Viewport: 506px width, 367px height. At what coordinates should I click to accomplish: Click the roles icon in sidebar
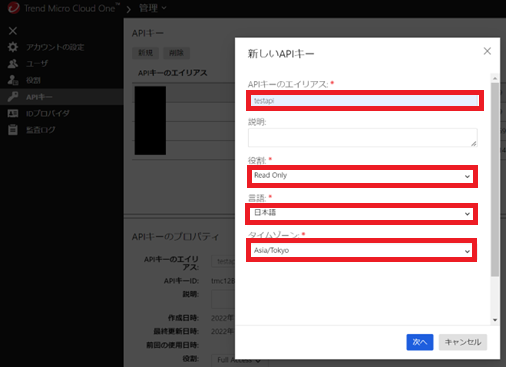click(13, 80)
